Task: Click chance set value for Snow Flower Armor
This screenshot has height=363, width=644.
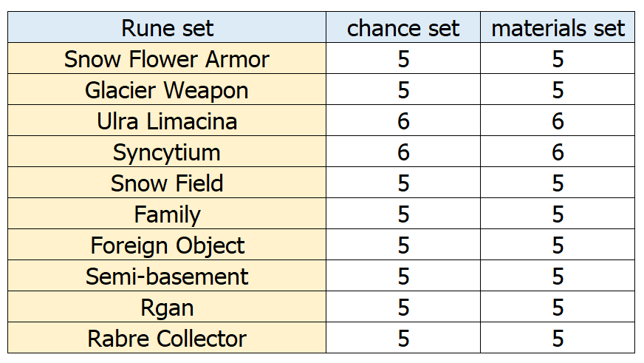Action: point(403,58)
